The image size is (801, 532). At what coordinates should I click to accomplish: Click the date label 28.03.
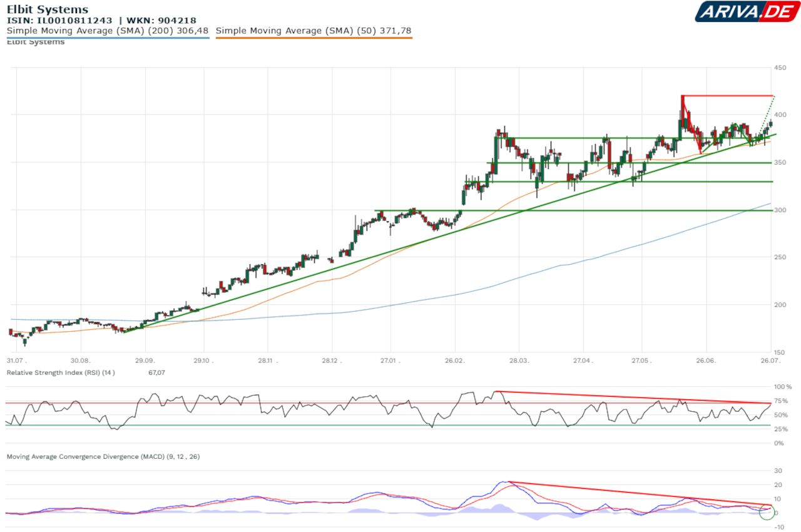(519, 361)
